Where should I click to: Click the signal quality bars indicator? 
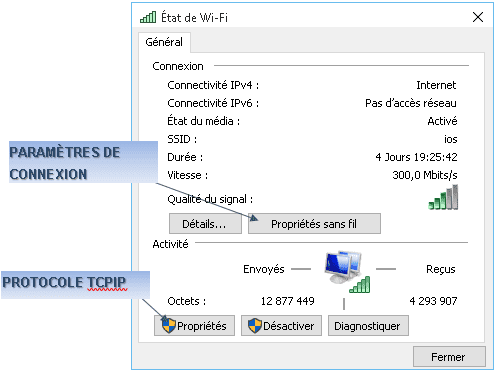[443, 197]
